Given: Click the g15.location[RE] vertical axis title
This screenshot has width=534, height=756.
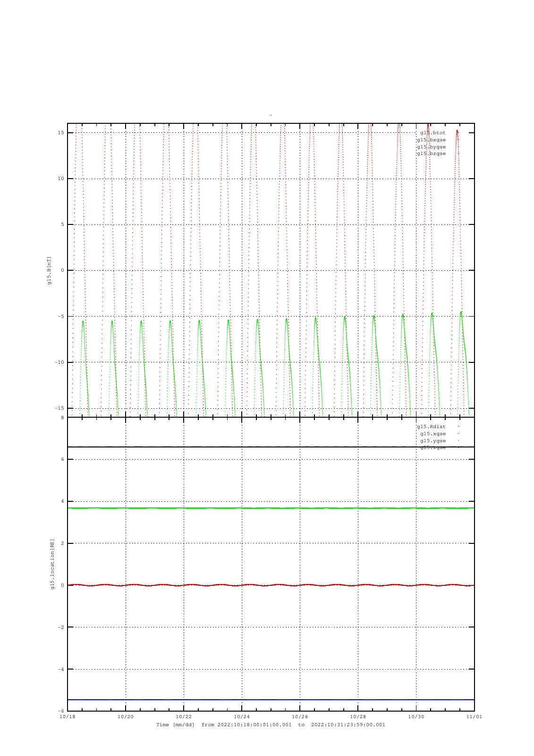Looking at the screenshot, I should click(x=52, y=564).
